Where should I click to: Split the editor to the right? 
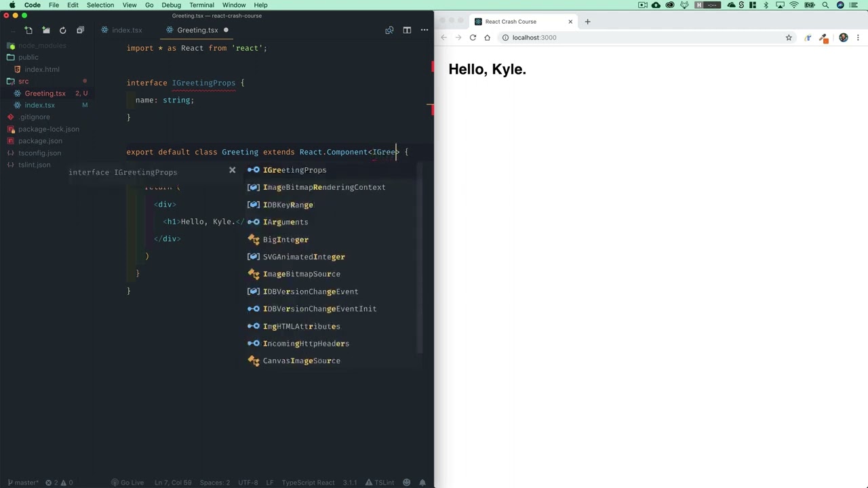407,30
